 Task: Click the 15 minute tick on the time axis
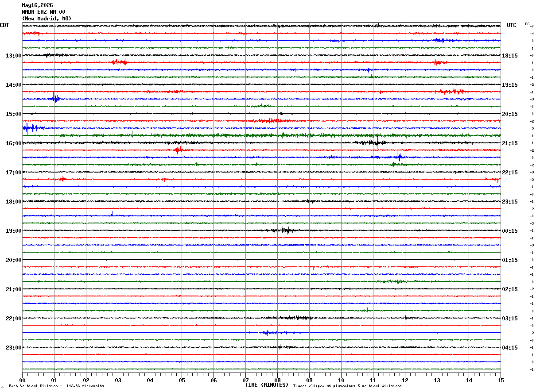point(500,380)
